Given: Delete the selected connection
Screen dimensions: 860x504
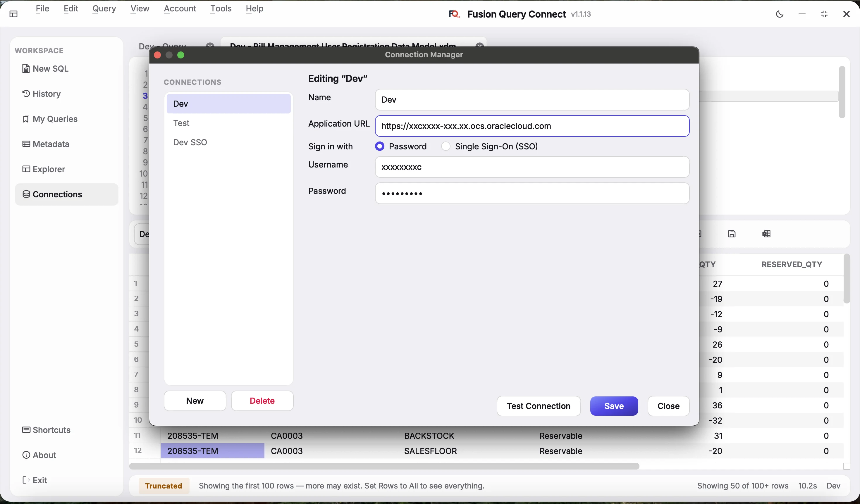Looking at the screenshot, I should point(262,401).
